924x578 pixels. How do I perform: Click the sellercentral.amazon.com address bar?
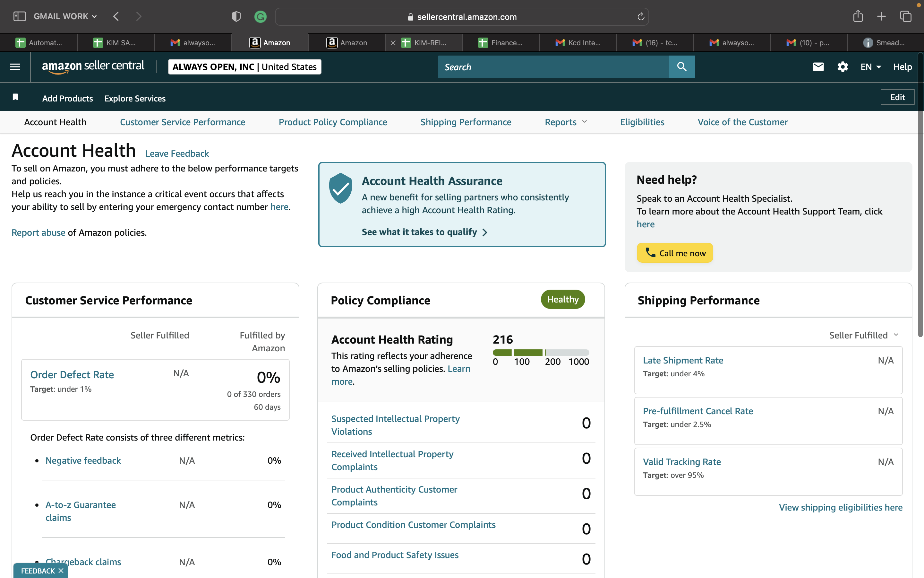[462, 16]
